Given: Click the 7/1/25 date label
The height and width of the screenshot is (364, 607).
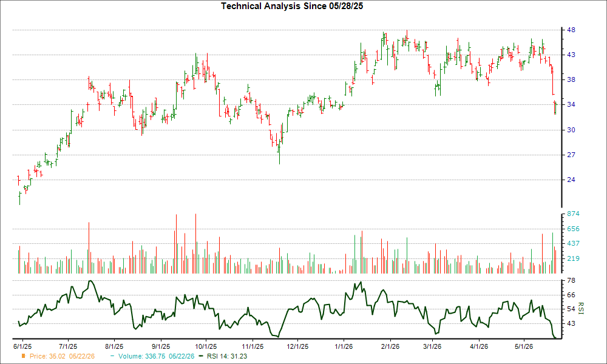Looking at the screenshot, I should (68, 346).
